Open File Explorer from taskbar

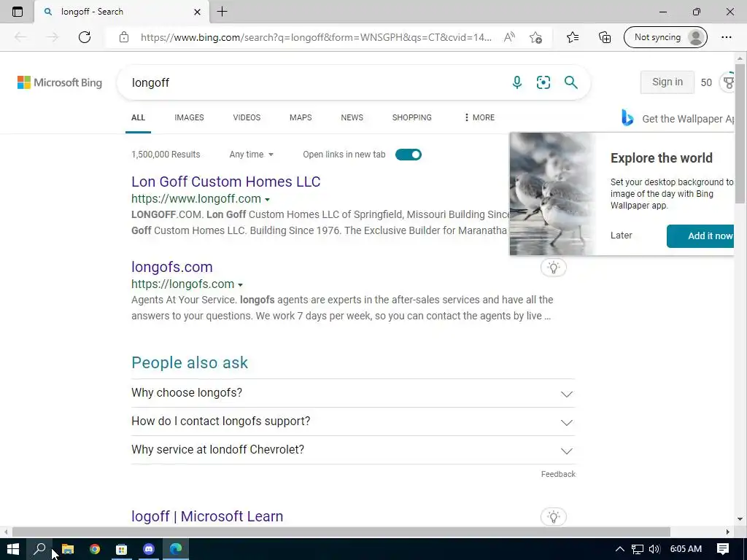point(68,549)
